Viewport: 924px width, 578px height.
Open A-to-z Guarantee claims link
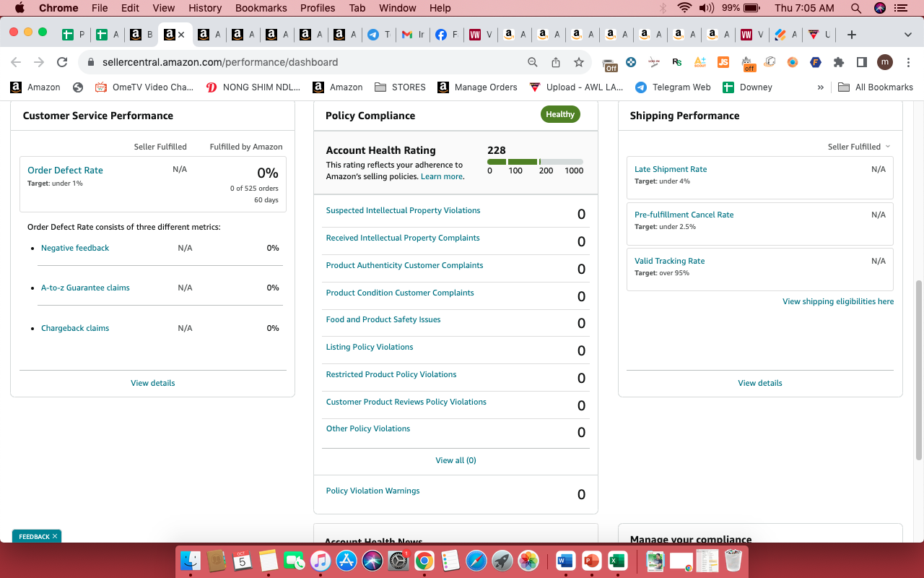pos(85,288)
